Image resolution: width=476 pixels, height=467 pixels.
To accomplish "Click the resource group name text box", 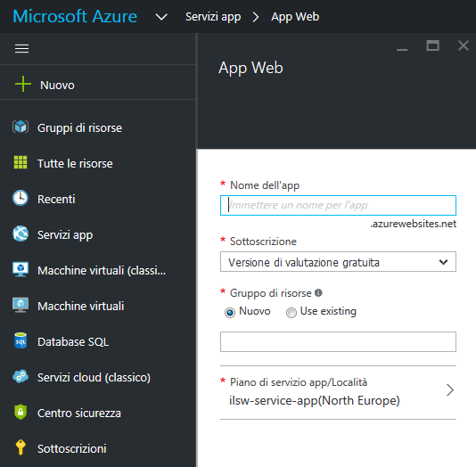I will pos(338,341).
